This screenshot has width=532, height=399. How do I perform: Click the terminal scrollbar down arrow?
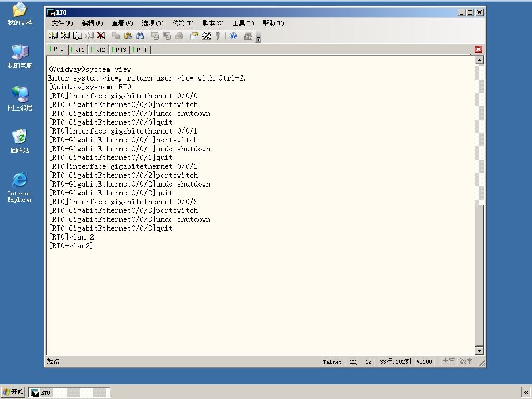(x=479, y=350)
